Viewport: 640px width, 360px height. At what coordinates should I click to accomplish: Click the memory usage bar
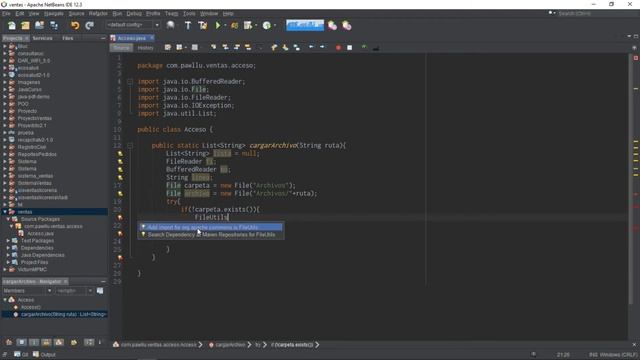(305, 25)
